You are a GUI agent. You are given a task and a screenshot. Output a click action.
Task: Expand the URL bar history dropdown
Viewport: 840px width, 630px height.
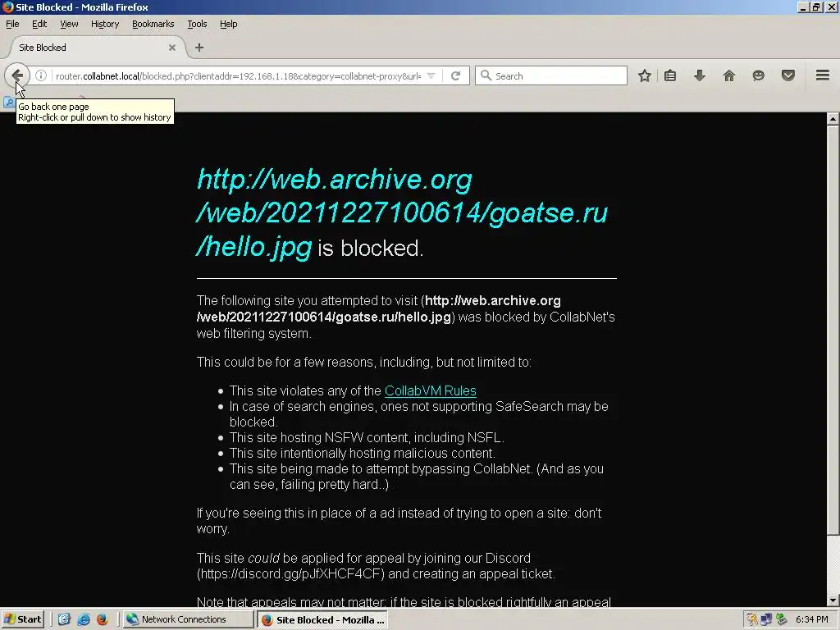coord(431,75)
